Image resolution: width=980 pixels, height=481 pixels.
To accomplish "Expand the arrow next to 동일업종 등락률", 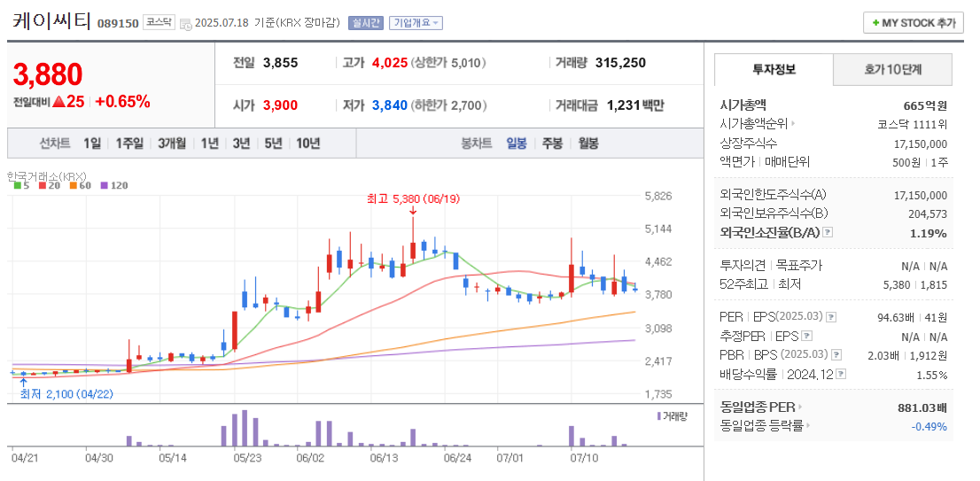I will [x=807, y=426].
